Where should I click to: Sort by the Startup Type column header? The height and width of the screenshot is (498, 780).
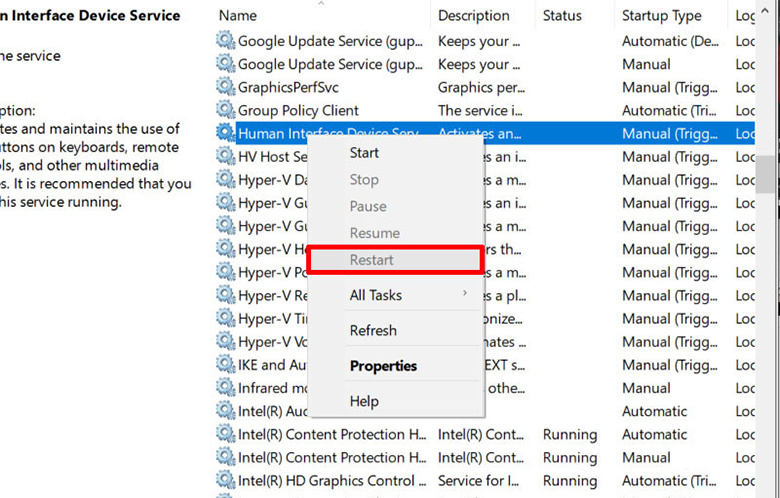coord(661,16)
